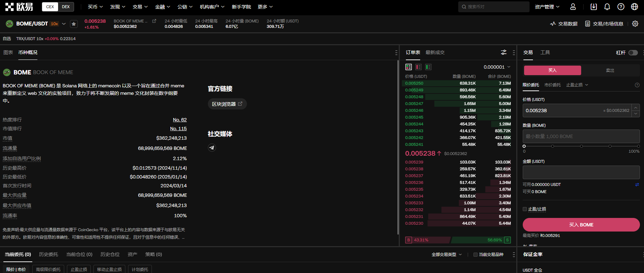
Task: Click the OKX logo
Action: (19, 7)
